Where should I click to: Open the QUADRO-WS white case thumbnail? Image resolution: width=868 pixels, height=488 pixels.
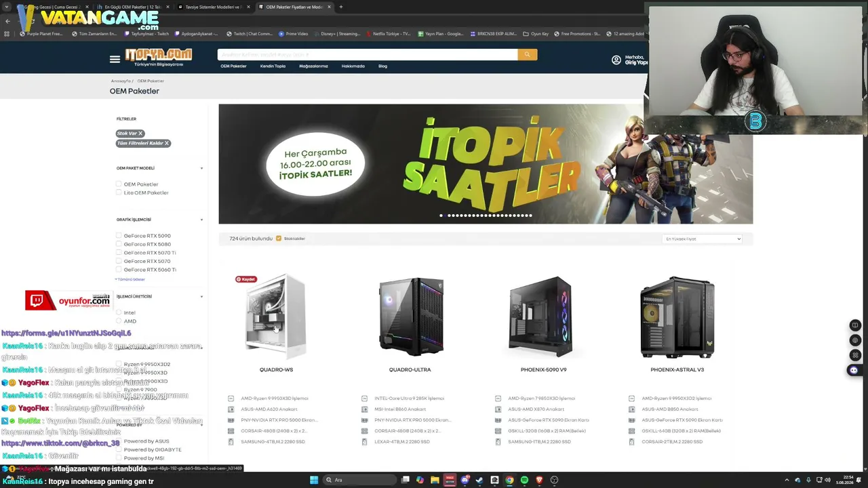tap(276, 317)
